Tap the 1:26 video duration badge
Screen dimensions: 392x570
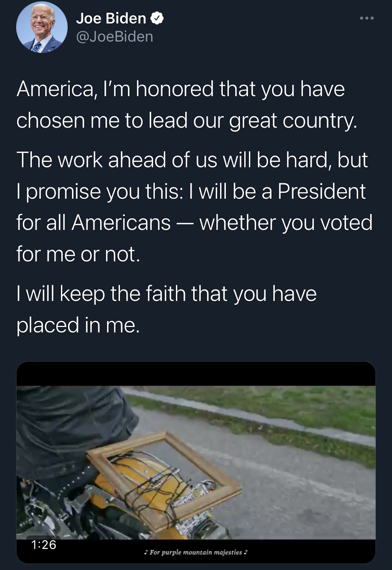pyautogui.click(x=43, y=544)
